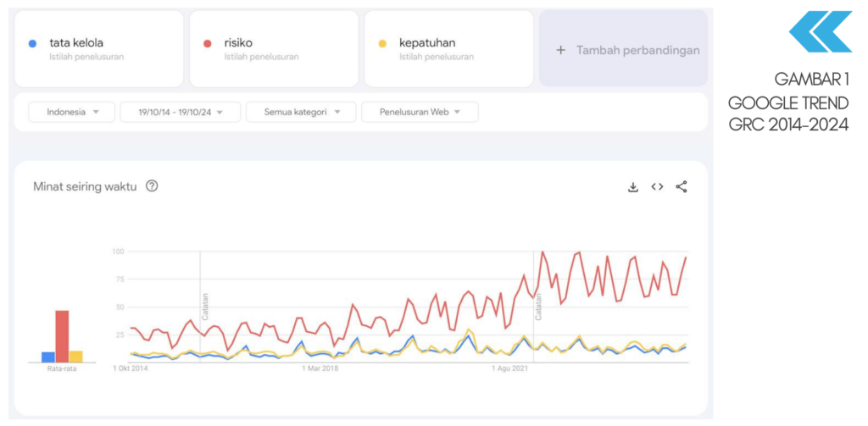Click the Catatan marker near 2021
Viewport: 868px width, 426px height.
(537, 307)
